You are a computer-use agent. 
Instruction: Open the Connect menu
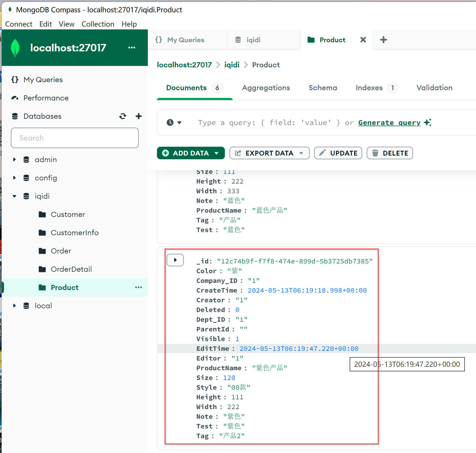click(x=19, y=24)
